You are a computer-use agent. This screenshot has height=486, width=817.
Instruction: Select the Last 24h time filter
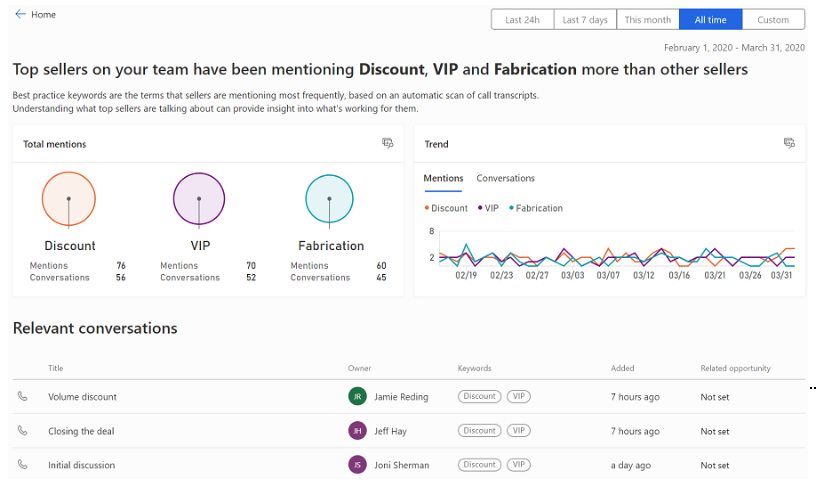[x=522, y=20]
